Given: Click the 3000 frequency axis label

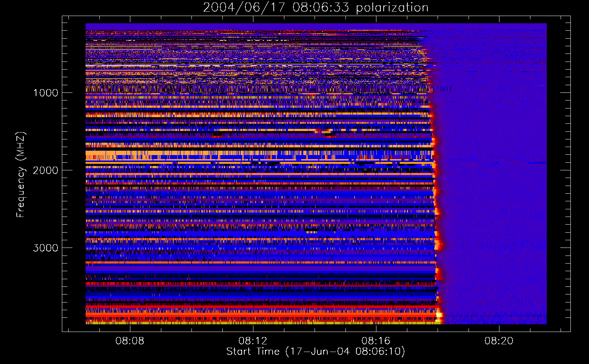Looking at the screenshot, I should 46,248.
